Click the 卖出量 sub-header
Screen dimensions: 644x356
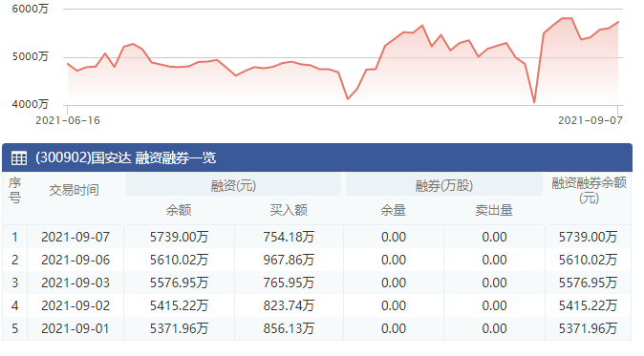494,210
